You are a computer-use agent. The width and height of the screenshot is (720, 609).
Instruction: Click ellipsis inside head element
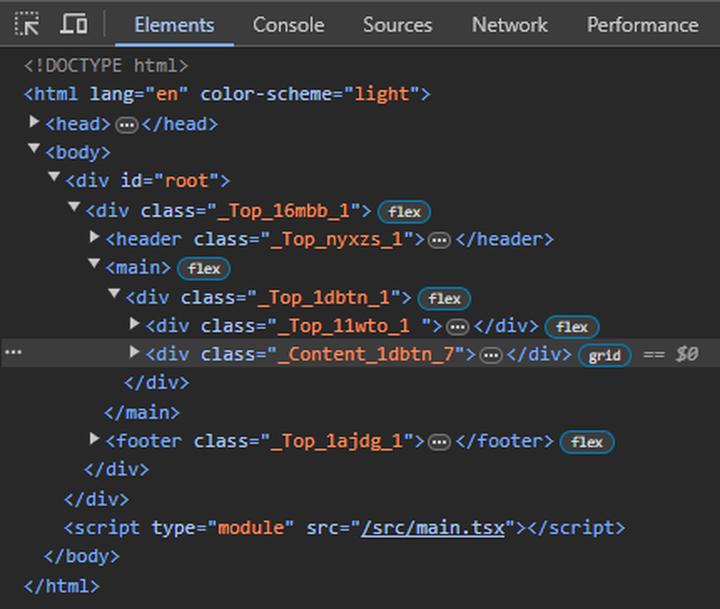tap(126, 125)
